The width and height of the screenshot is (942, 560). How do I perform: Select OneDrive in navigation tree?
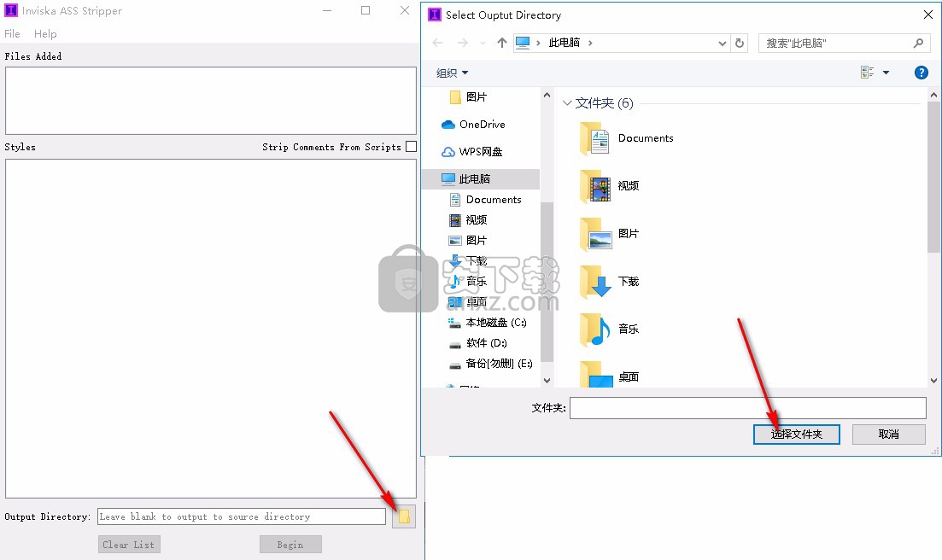[473, 125]
